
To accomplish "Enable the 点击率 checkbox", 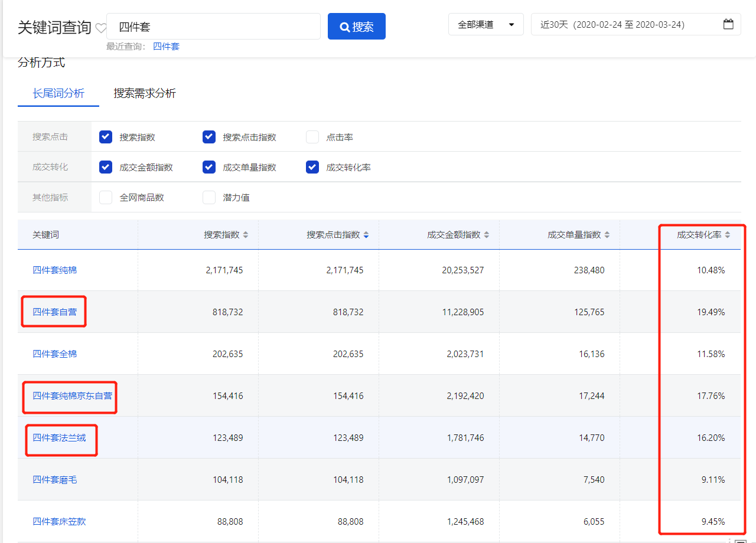I will pyautogui.click(x=312, y=137).
